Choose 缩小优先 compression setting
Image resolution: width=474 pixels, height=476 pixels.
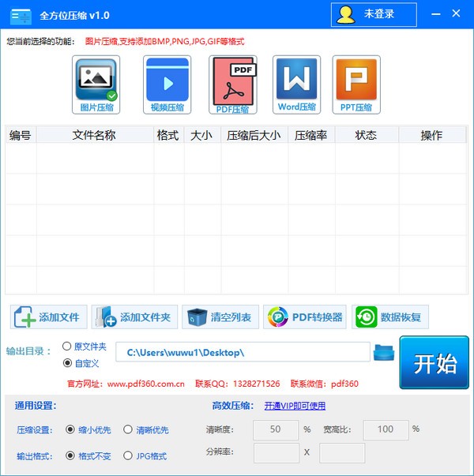pos(71,429)
